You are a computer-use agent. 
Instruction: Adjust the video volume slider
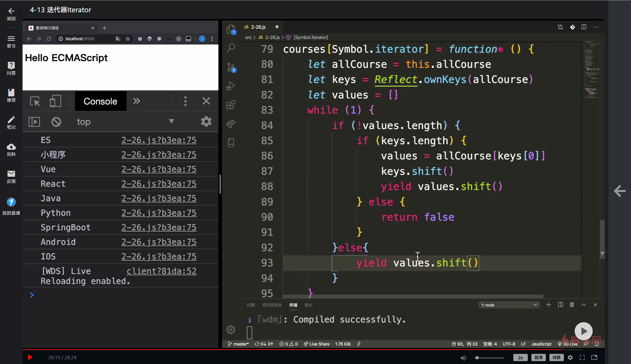[490, 358]
